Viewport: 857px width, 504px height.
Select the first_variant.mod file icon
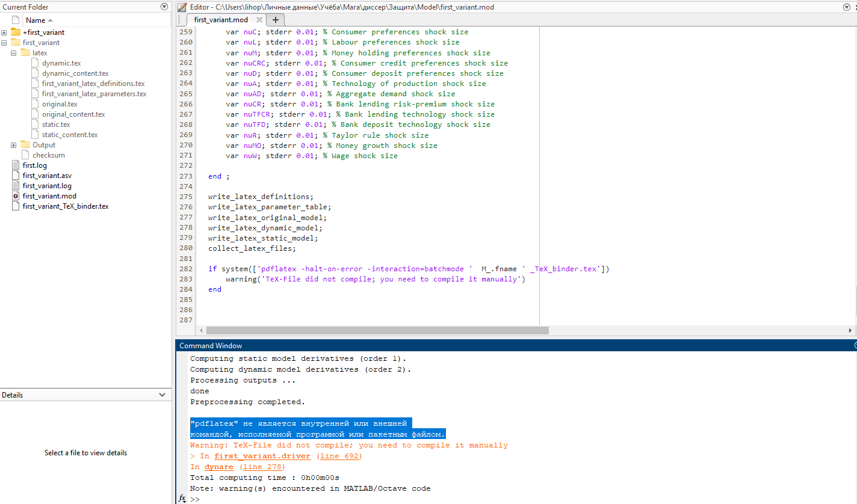click(16, 196)
